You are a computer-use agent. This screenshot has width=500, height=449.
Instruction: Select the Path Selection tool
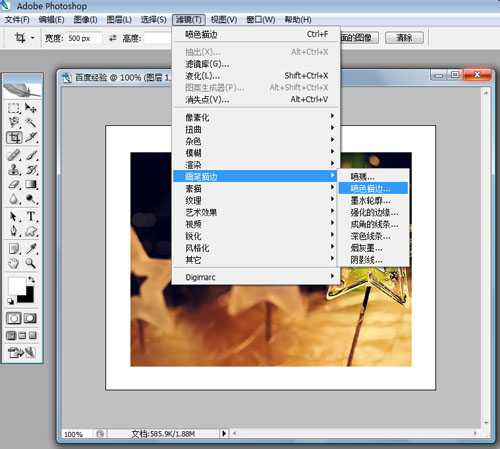tap(14, 217)
